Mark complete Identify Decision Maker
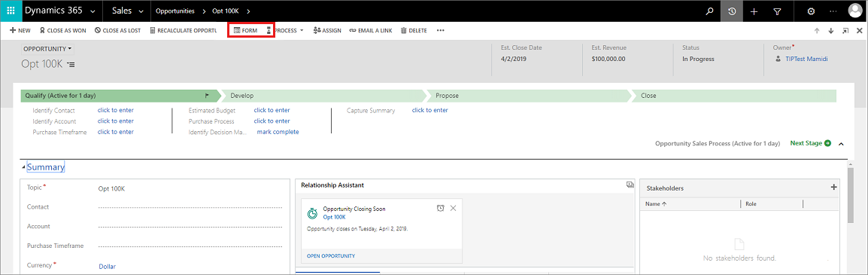868x275 pixels. click(x=278, y=131)
